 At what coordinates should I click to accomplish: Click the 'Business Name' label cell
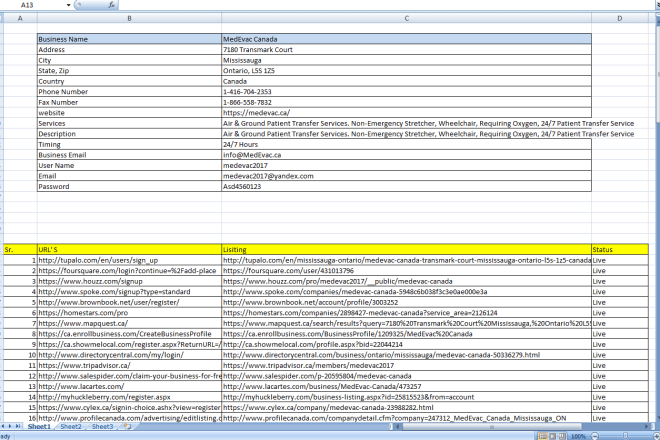129,39
